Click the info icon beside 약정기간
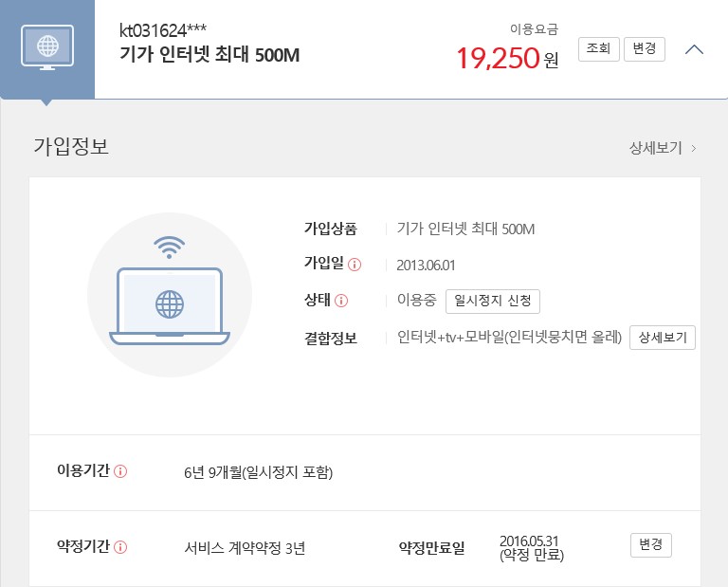 pos(121,546)
